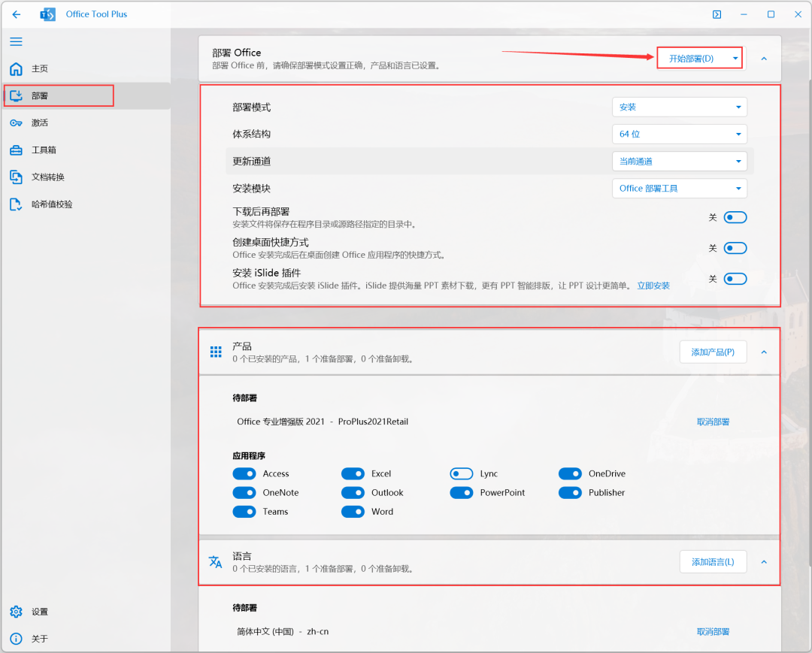Open the command window icon in title bar

tap(717, 14)
